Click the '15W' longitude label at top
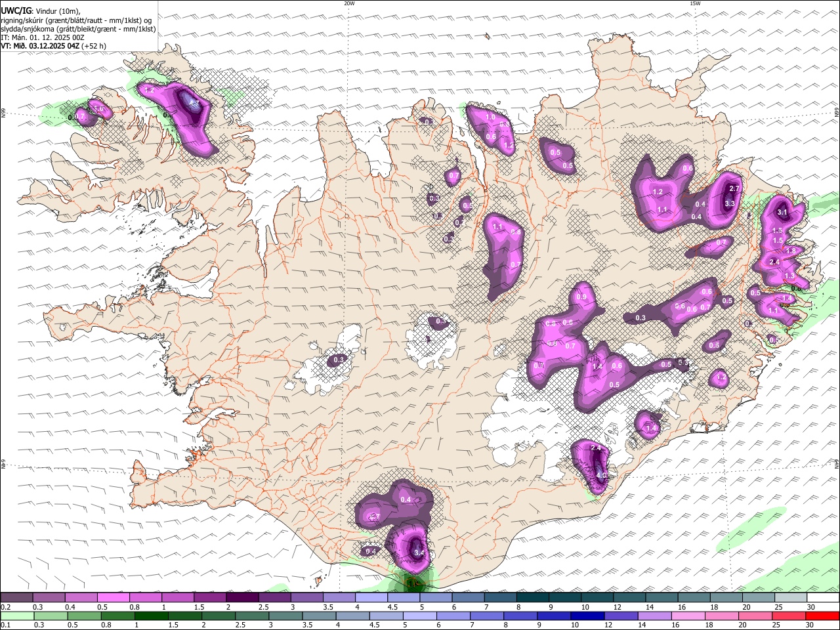This screenshot has width=840, height=630. pyautogui.click(x=695, y=3)
